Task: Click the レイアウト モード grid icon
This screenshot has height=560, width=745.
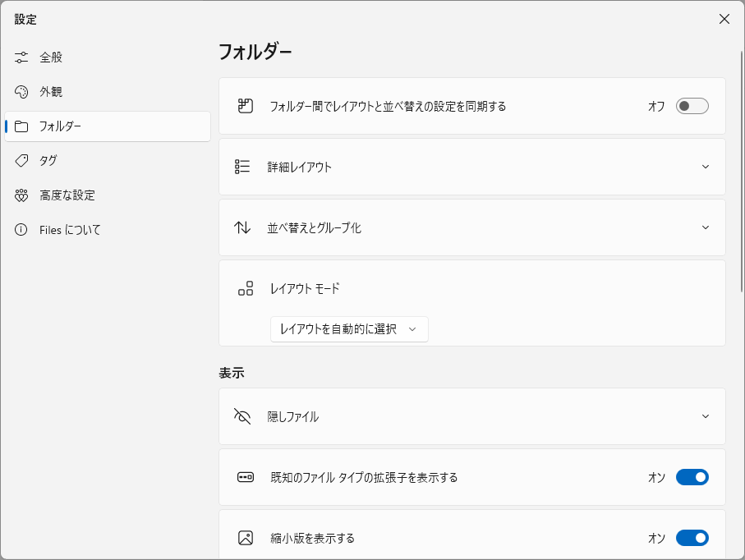Action: (246, 288)
